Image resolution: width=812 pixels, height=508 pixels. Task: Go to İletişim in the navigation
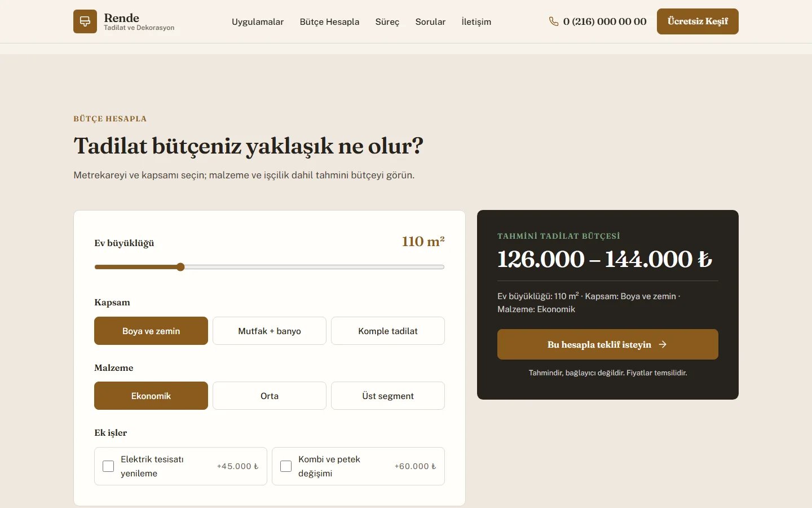pyautogui.click(x=476, y=21)
